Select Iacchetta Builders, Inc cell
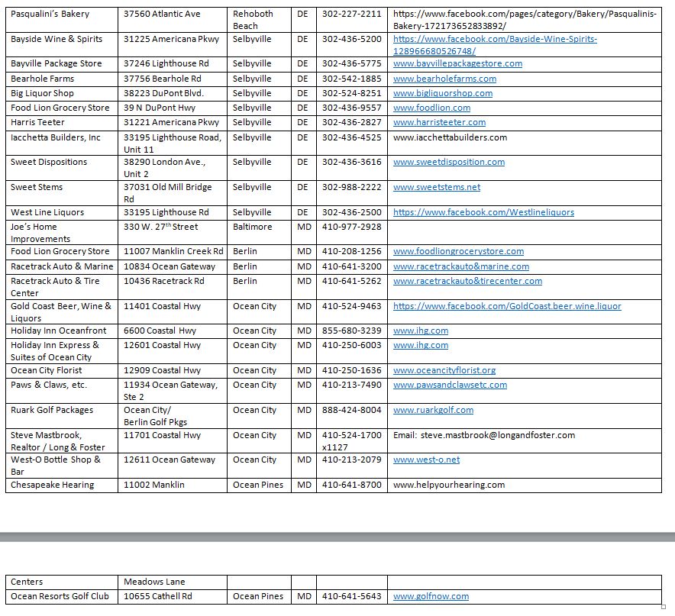 (62, 143)
